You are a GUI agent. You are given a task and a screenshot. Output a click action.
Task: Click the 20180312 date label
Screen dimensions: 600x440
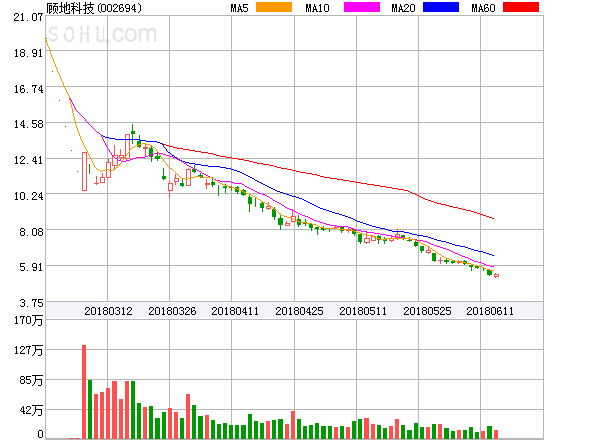pos(108,311)
